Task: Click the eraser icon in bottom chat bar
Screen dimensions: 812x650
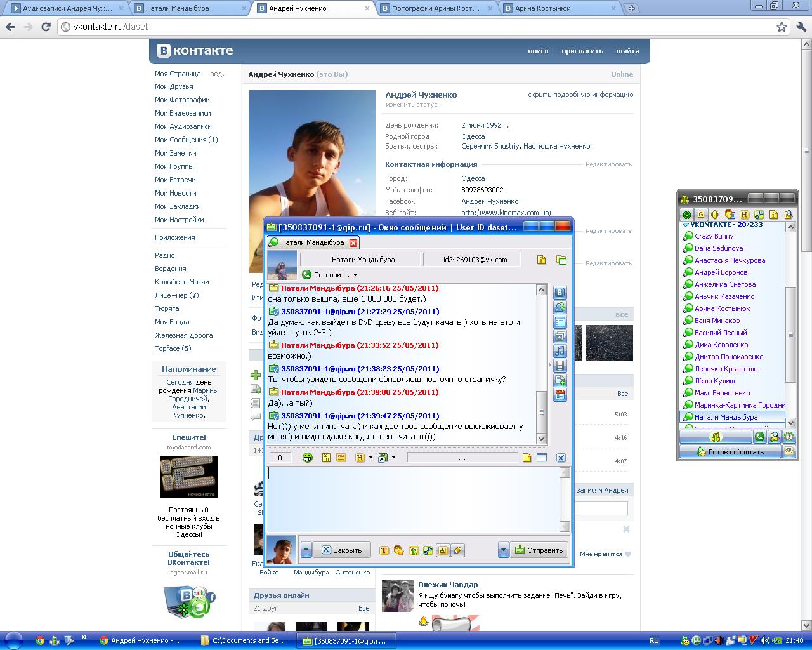Action: coord(457,550)
